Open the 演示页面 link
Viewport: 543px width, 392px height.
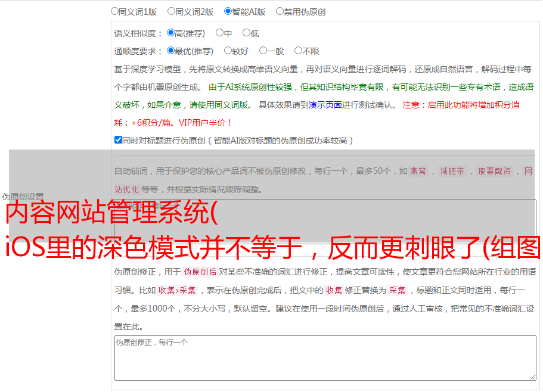pyautogui.click(x=325, y=105)
